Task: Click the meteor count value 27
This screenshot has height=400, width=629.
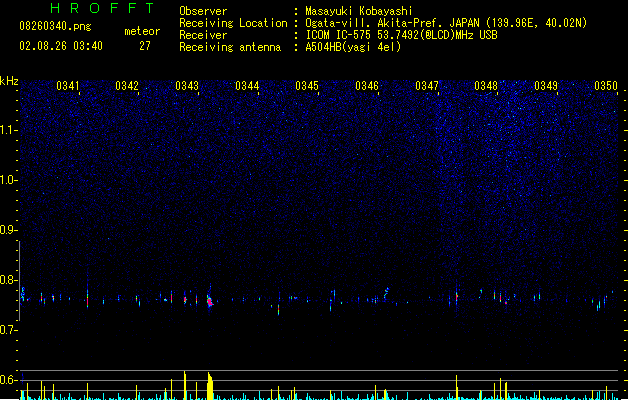Action: click(145, 46)
